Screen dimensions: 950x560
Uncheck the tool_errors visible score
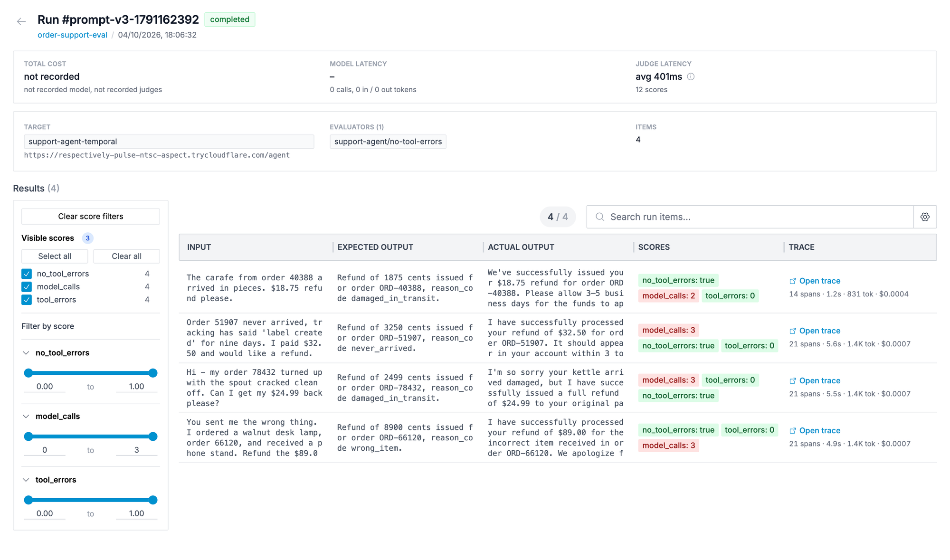pos(27,300)
